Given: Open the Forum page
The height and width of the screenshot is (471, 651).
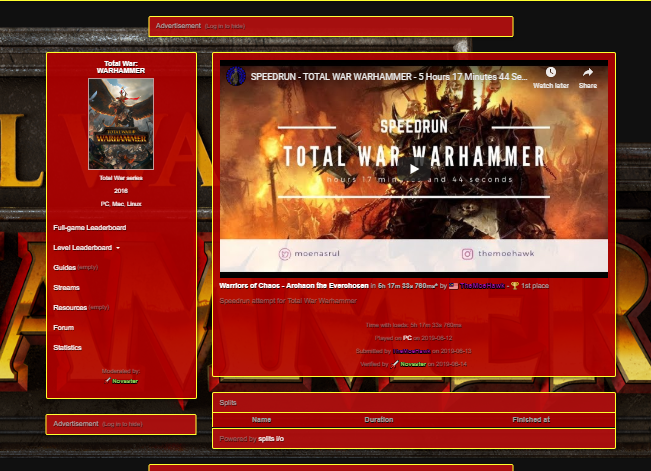Looking at the screenshot, I should (x=64, y=328).
